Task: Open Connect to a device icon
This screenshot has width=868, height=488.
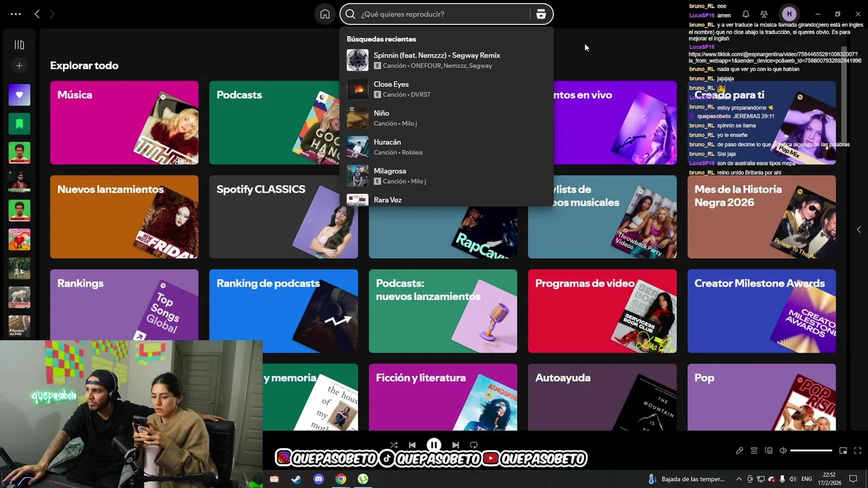Action: [x=768, y=451]
